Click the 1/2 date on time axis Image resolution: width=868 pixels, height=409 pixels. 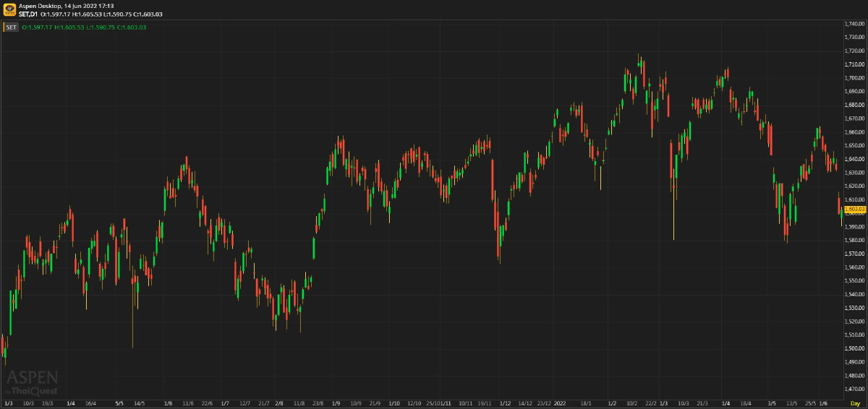612,403
